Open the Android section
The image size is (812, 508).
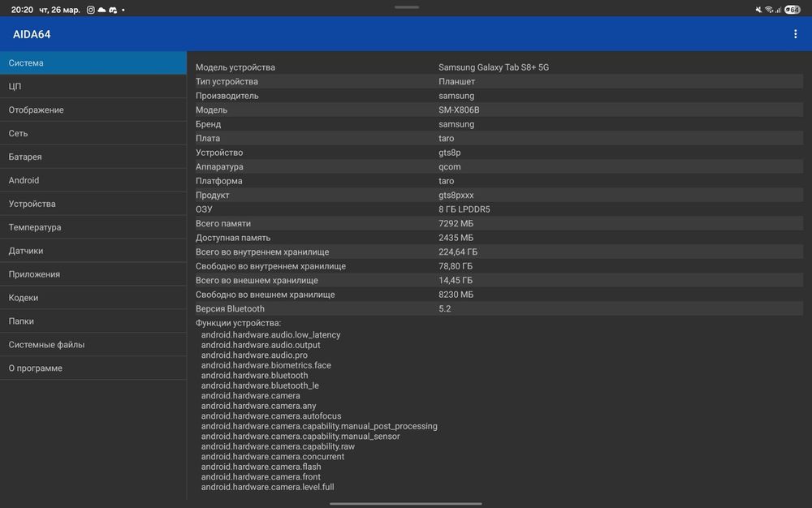93,180
